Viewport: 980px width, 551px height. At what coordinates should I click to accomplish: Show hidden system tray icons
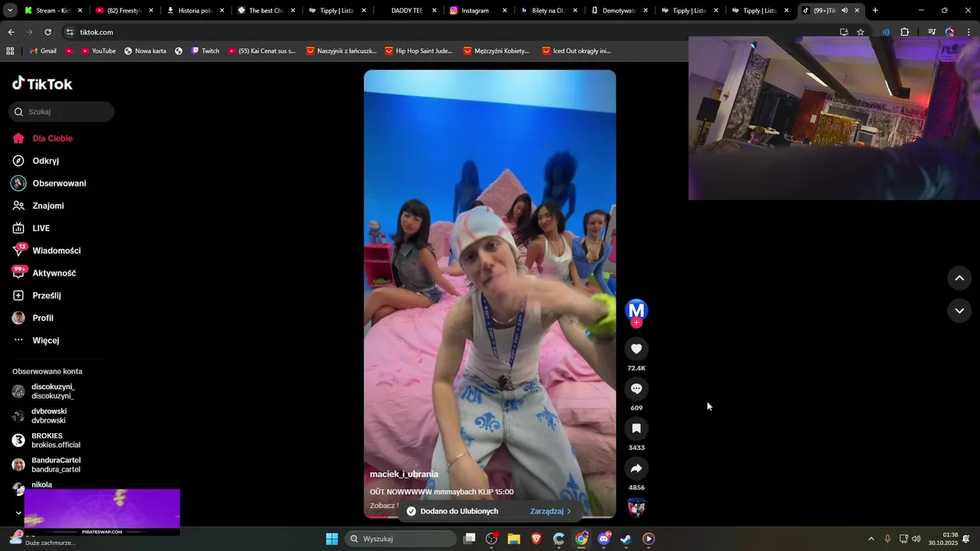click(x=871, y=539)
